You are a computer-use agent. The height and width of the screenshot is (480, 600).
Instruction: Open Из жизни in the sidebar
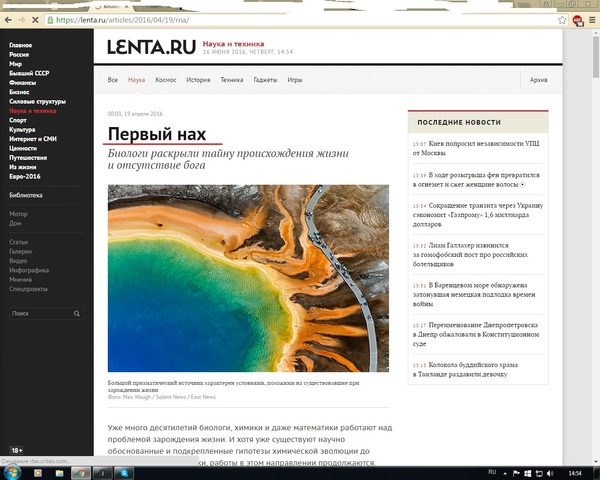tap(23, 167)
